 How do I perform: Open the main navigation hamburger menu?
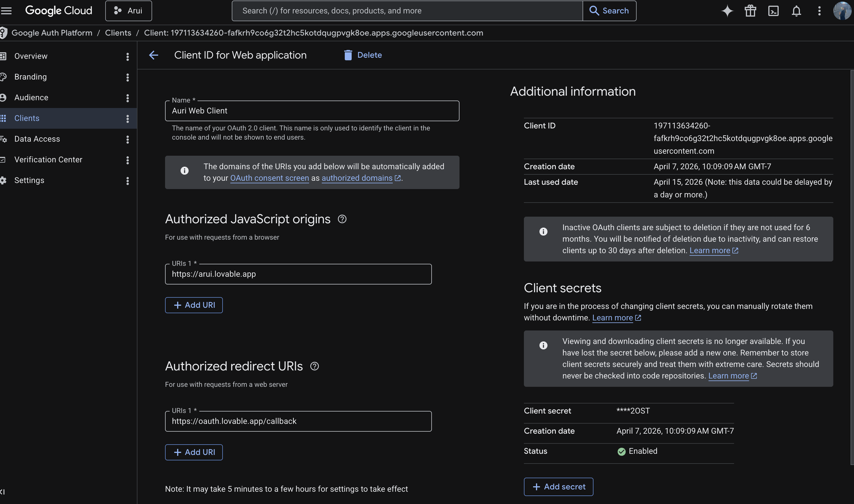(6, 11)
